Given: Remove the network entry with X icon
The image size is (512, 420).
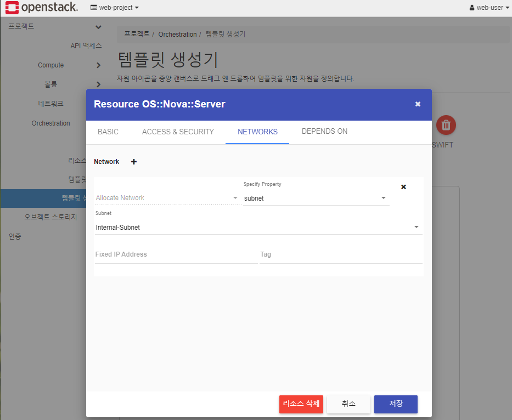Looking at the screenshot, I should [x=403, y=187].
